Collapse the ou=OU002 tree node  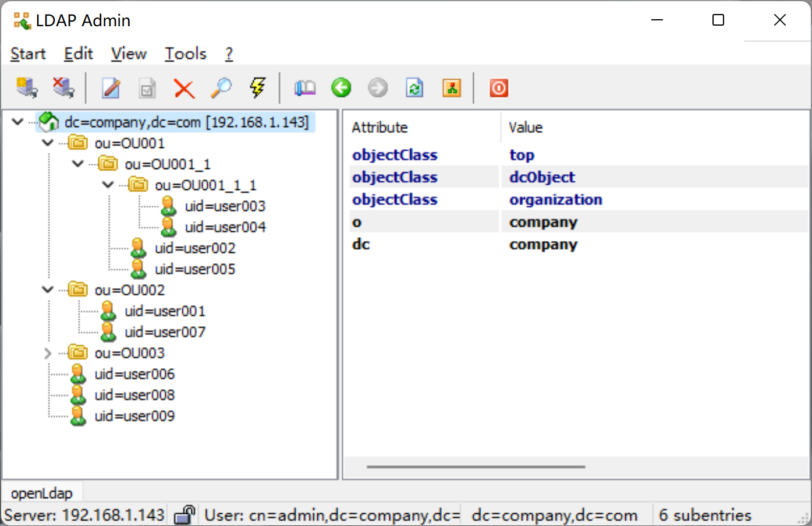(x=48, y=290)
